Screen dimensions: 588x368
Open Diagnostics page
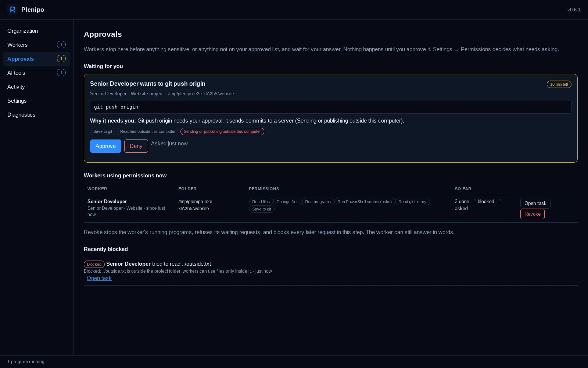[x=36, y=115]
